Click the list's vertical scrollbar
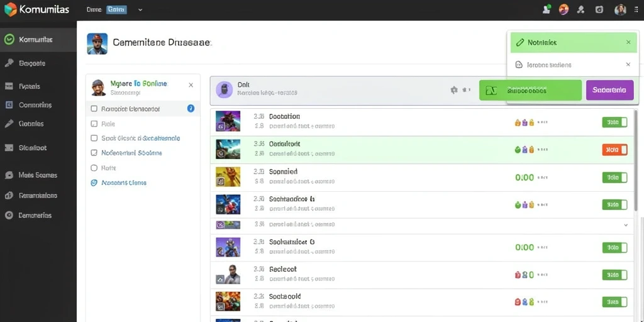Screen dimensions: 644x322 click(x=636, y=160)
